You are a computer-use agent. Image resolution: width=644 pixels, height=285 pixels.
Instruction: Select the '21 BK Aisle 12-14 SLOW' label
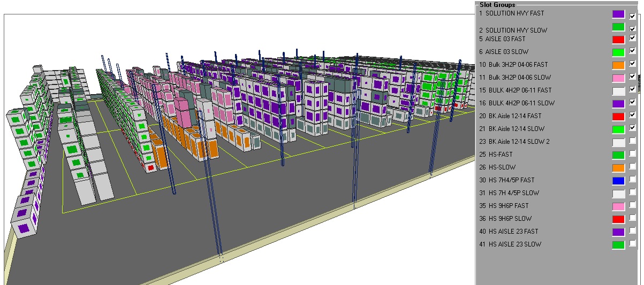click(512, 129)
